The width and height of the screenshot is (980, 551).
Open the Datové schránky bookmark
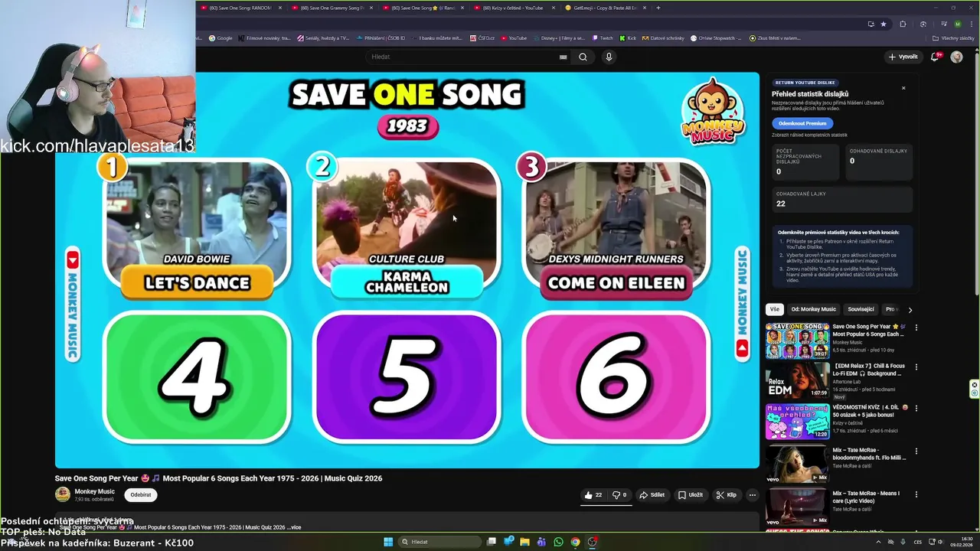click(x=662, y=38)
